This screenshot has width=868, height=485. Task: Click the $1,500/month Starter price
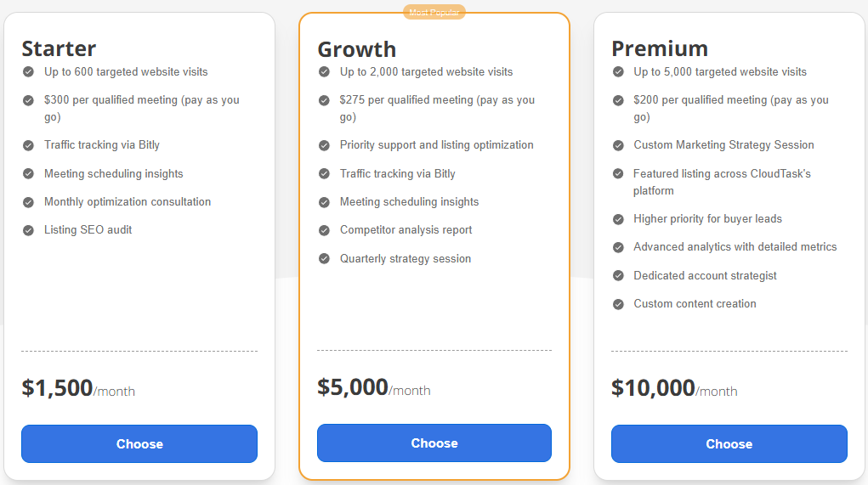[78, 389]
